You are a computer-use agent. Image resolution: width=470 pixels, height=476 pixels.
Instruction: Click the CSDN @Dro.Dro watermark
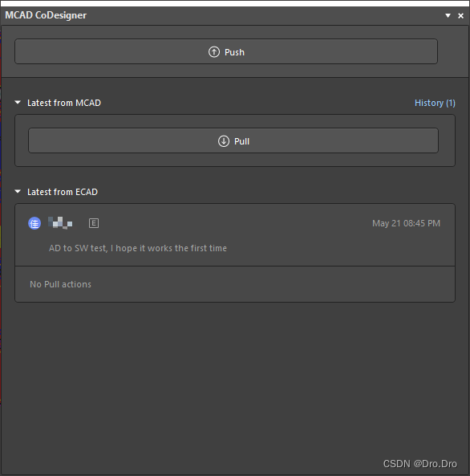point(420,464)
